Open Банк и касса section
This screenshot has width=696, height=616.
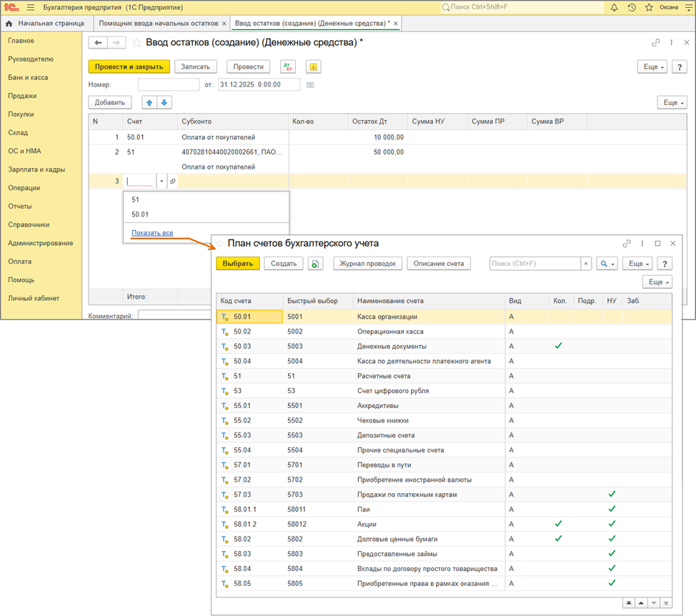point(28,77)
